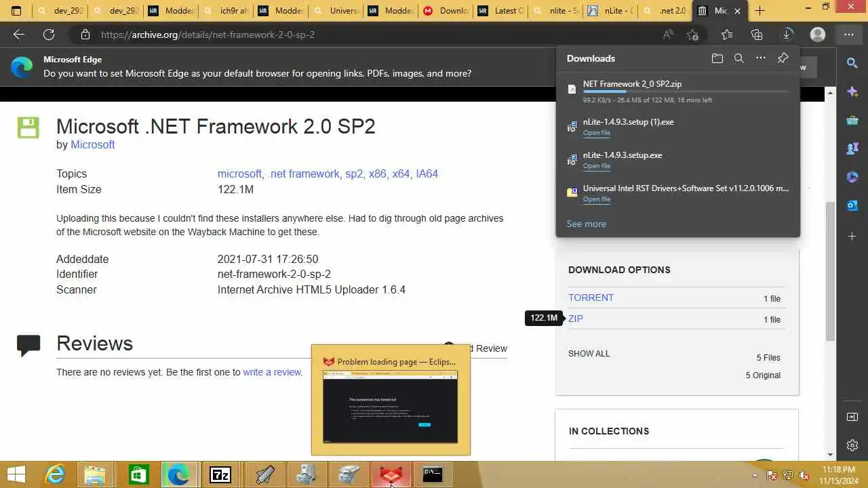868x488 pixels.
Task: Click the Addeddate value 2021-07-31
Action: [268, 259]
